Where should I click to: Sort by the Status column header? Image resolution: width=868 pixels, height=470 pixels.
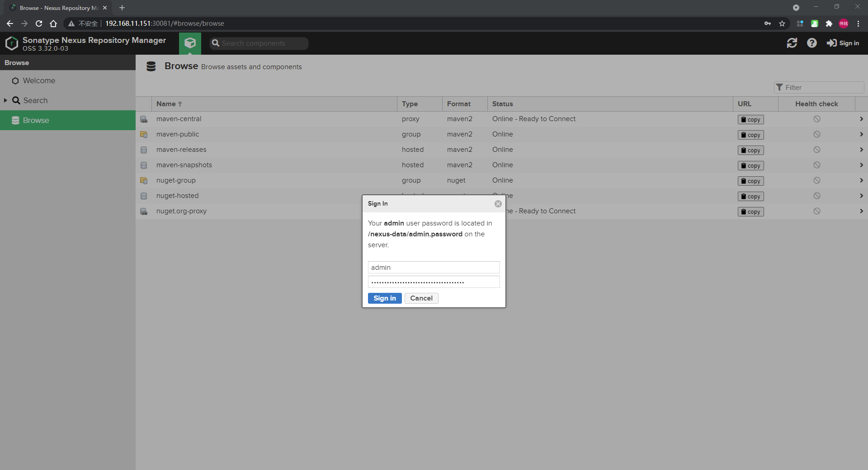tap(610, 104)
